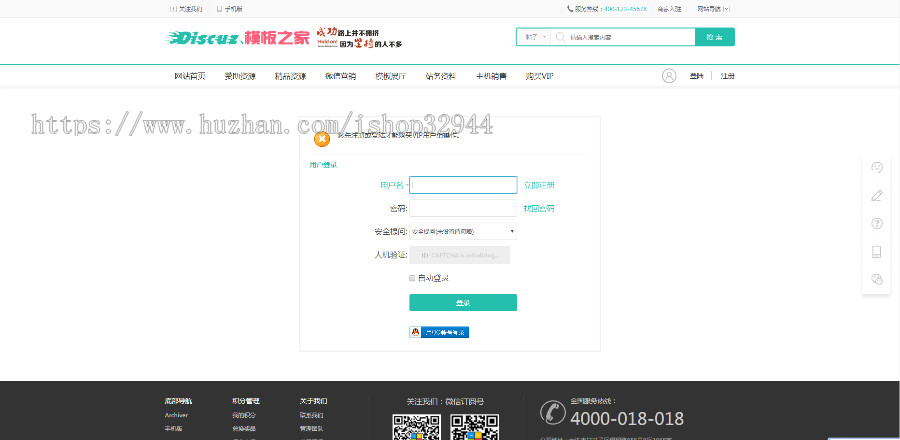Click 立即注册 link beside username
The width and height of the screenshot is (900, 440).
point(539,185)
